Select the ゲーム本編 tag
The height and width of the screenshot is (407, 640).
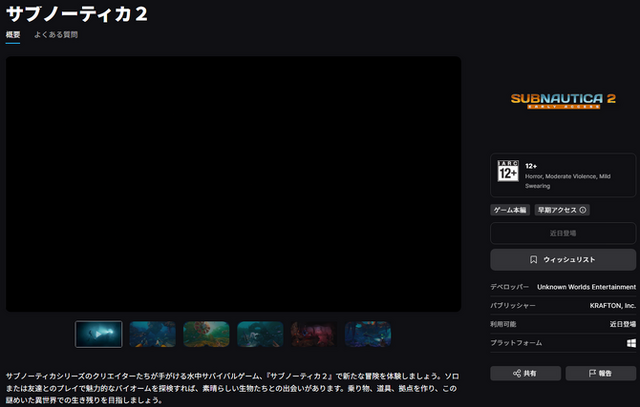click(x=510, y=210)
